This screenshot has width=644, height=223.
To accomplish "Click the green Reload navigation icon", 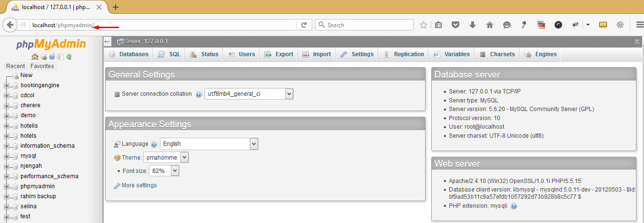I will 69,57.
